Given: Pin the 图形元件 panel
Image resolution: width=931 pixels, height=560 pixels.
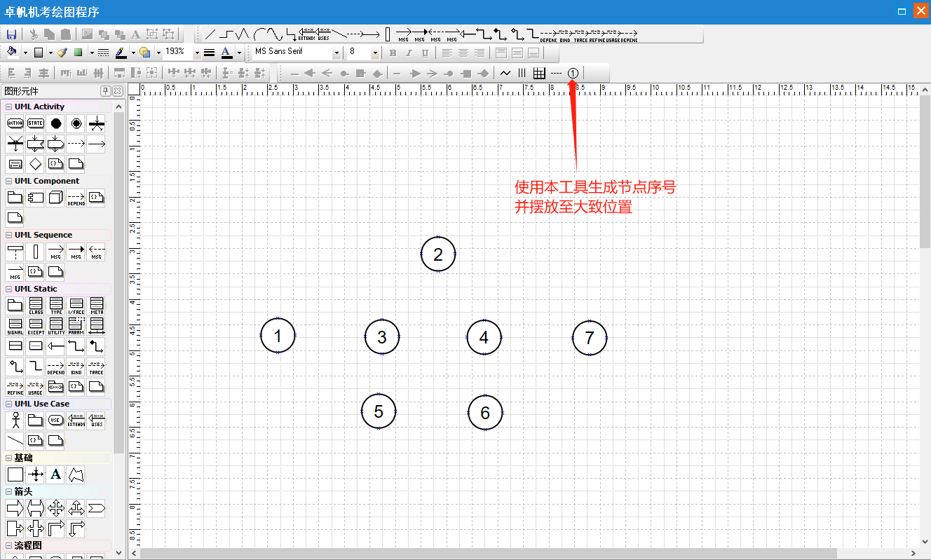Looking at the screenshot, I should tap(105, 91).
